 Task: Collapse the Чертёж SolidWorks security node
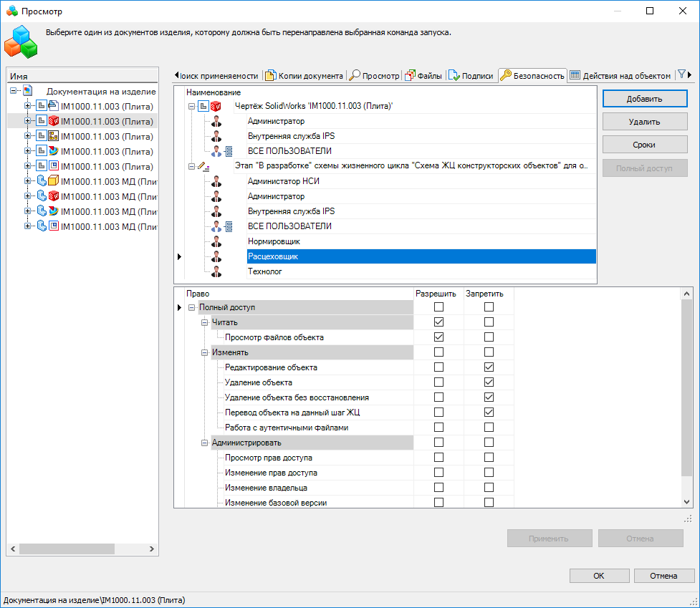[191, 106]
